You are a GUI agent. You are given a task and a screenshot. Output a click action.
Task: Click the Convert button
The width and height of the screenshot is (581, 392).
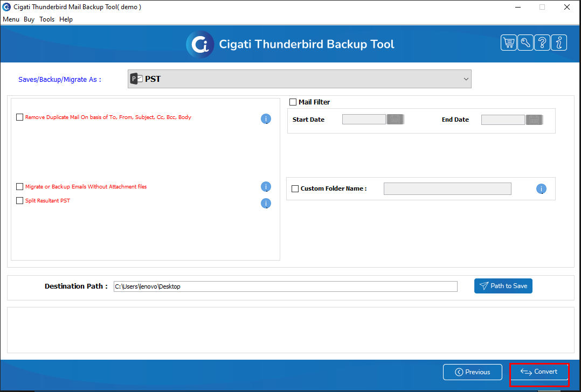click(539, 372)
